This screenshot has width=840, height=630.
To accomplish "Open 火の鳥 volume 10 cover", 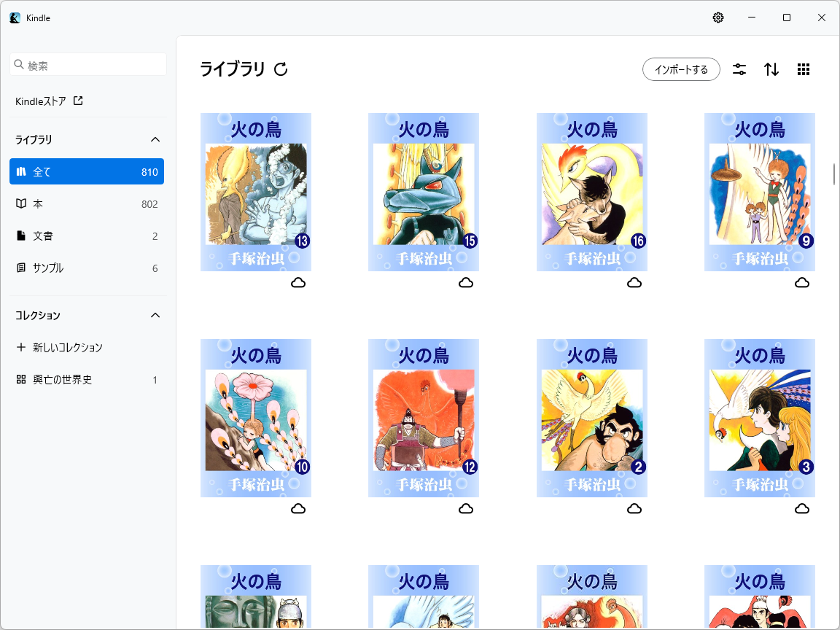I will point(255,418).
